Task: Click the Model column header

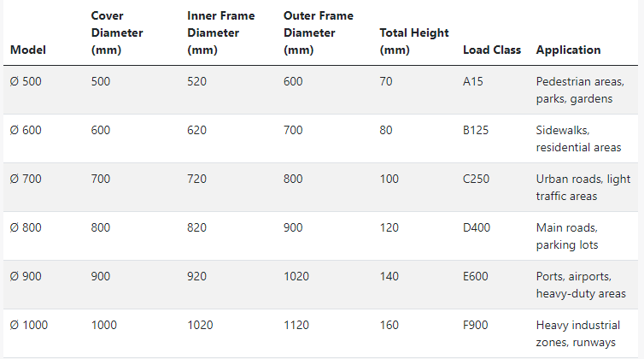Action: [x=28, y=50]
